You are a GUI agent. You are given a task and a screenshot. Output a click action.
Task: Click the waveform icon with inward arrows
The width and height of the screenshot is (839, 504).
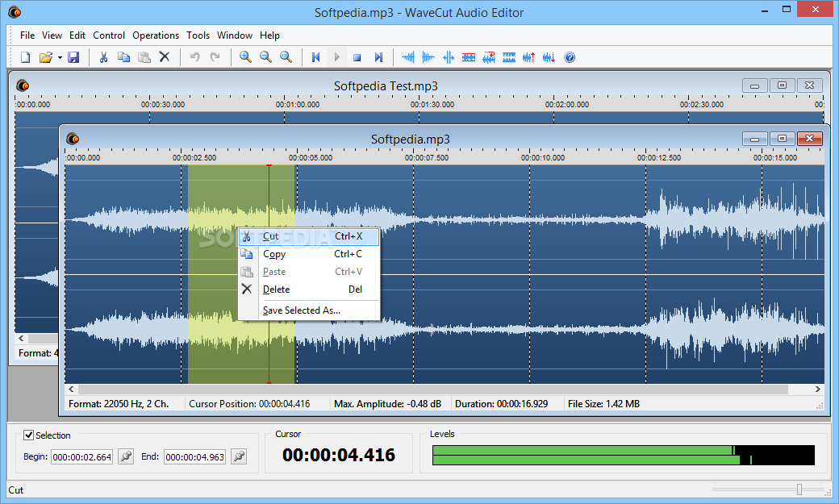coord(449,57)
